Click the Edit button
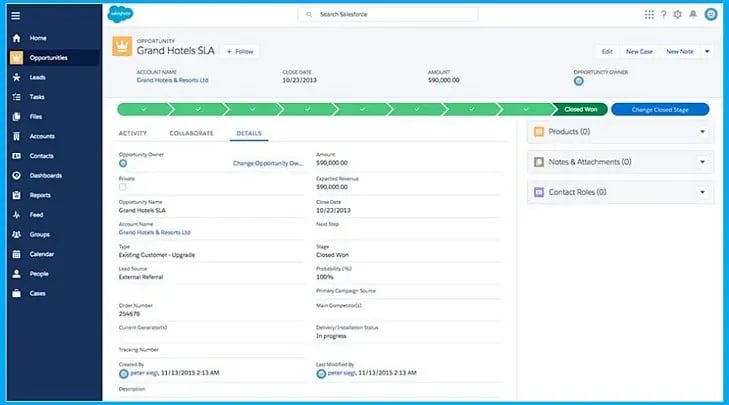This screenshot has height=405, width=729. point(607,52)
